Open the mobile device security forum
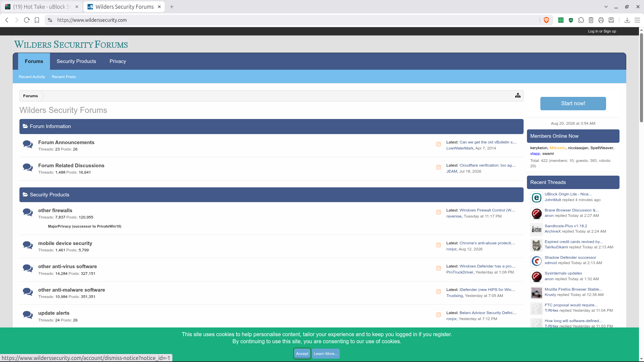This screenshot has height=362, width=644. 65,243
